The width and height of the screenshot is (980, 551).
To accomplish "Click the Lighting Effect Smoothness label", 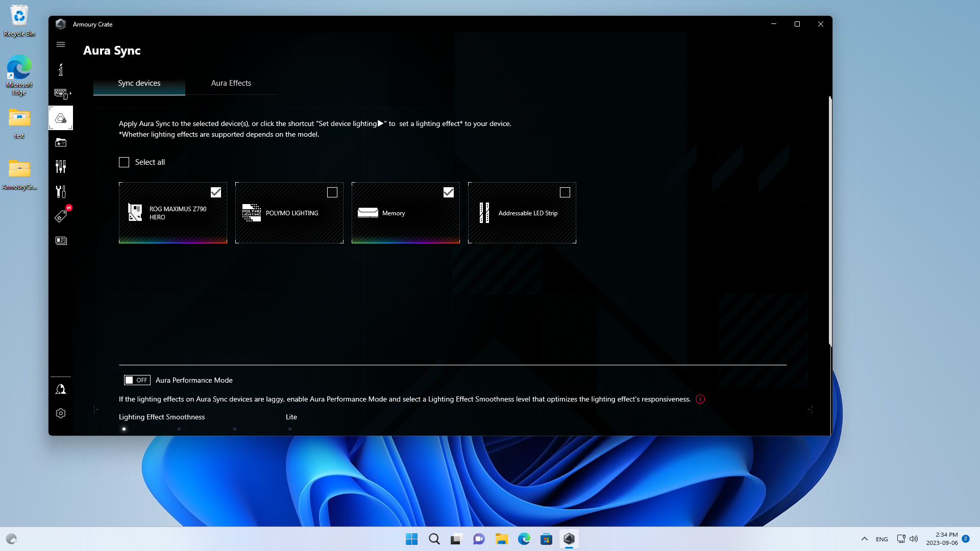I will coord(162,417).
